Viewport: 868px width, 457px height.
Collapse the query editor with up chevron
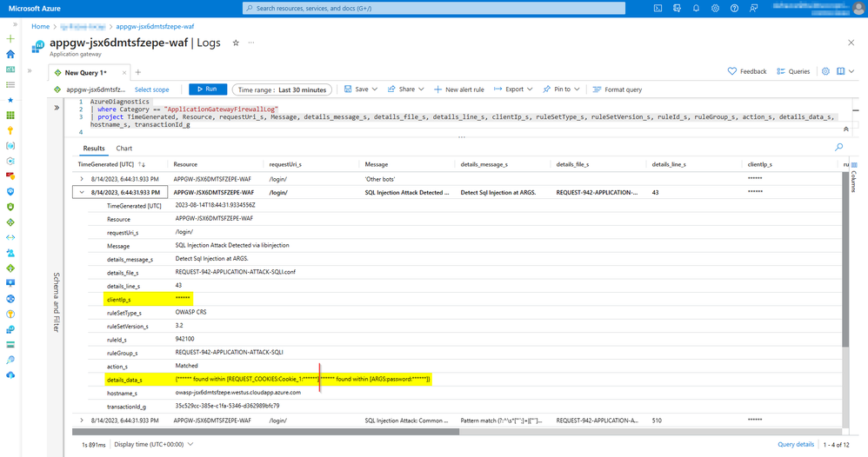click(x=846, y=129)
